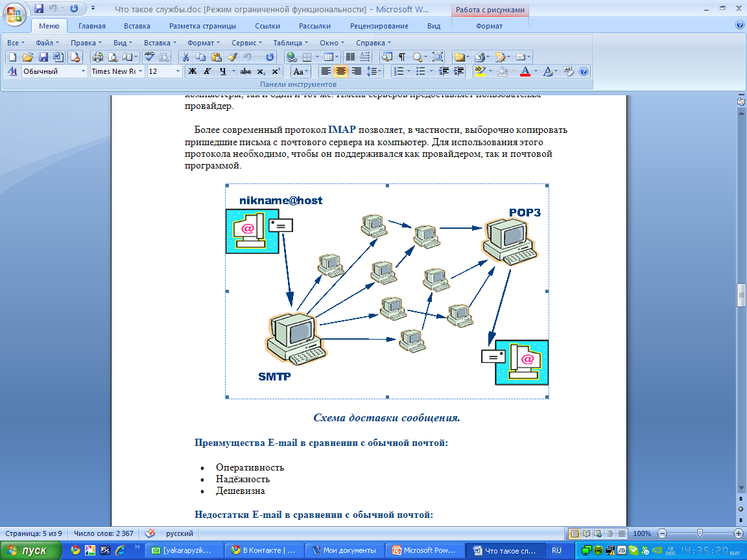Image resolution: width=747 pixels, height=560 pixels.
Task: Paste from clipboard icon
Action: pos(217,57)
